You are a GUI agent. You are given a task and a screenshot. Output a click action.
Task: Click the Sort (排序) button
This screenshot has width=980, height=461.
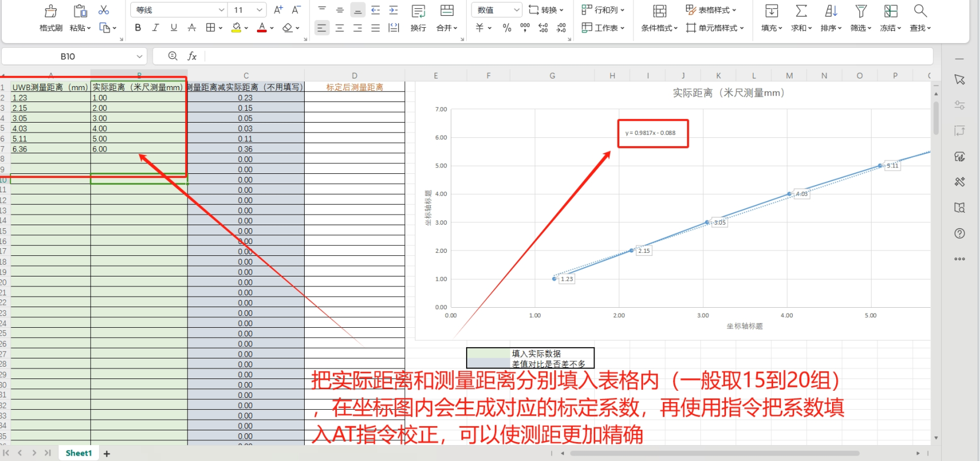[831, 18]
